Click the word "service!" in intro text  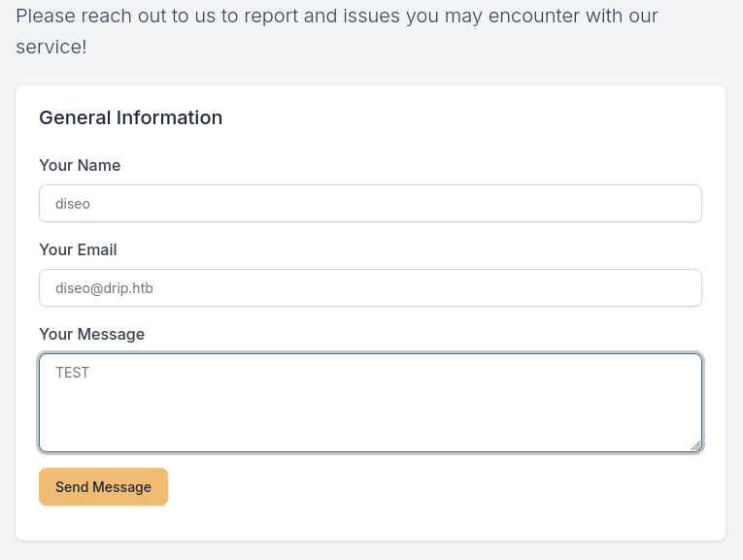[x=51, y=47]
